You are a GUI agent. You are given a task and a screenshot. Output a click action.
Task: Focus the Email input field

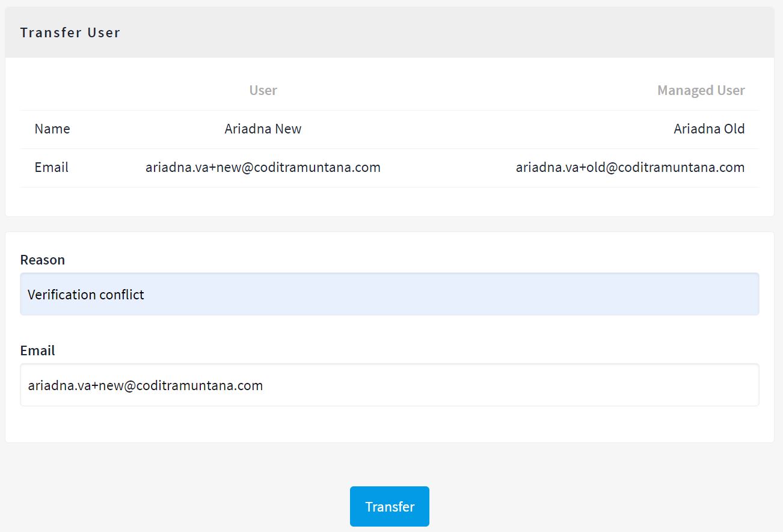pyautogui.click(x=390, y=385)
